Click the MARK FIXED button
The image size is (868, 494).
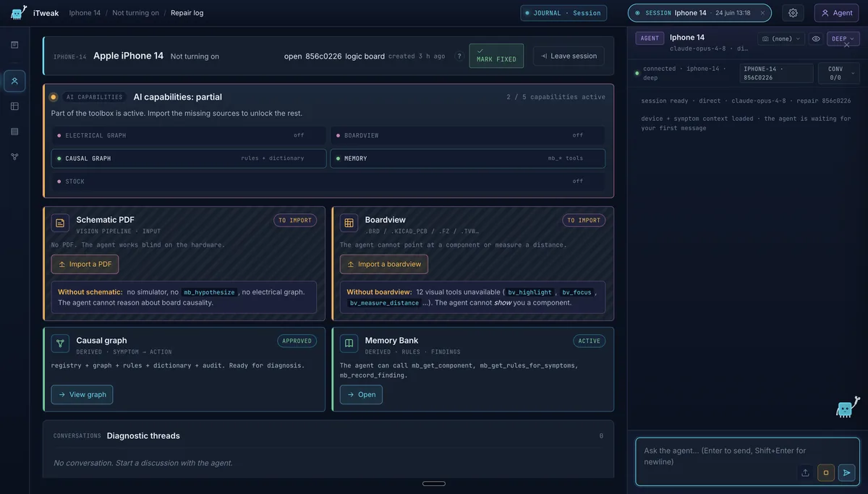[496, 56]
